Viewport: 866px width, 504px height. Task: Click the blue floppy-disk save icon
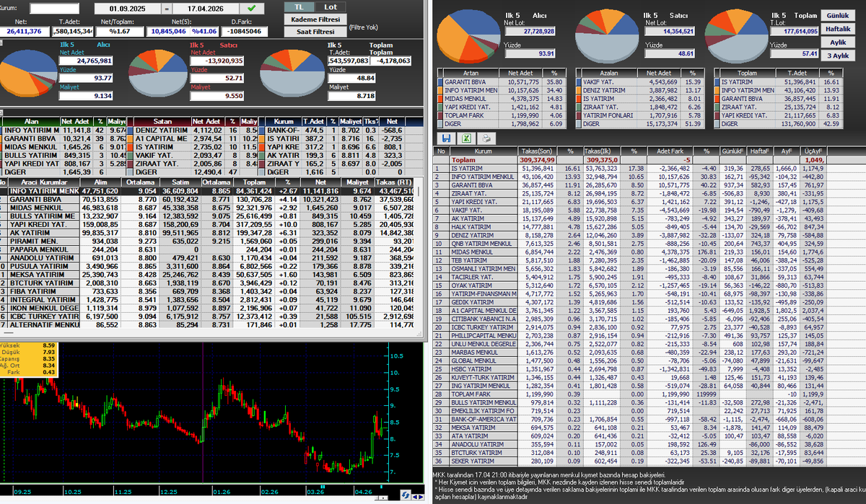(x=446, y=137)
